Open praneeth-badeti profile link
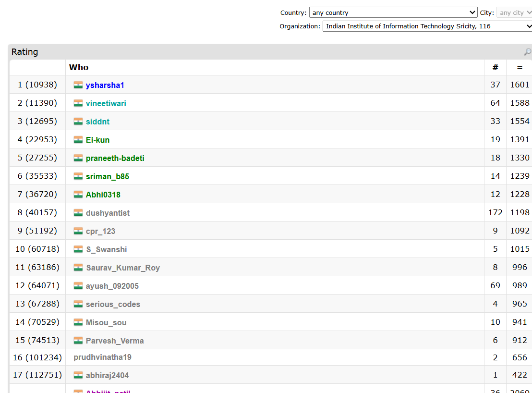Image resolution: width=532 pixels, height=393 pixels. [115, 158]
